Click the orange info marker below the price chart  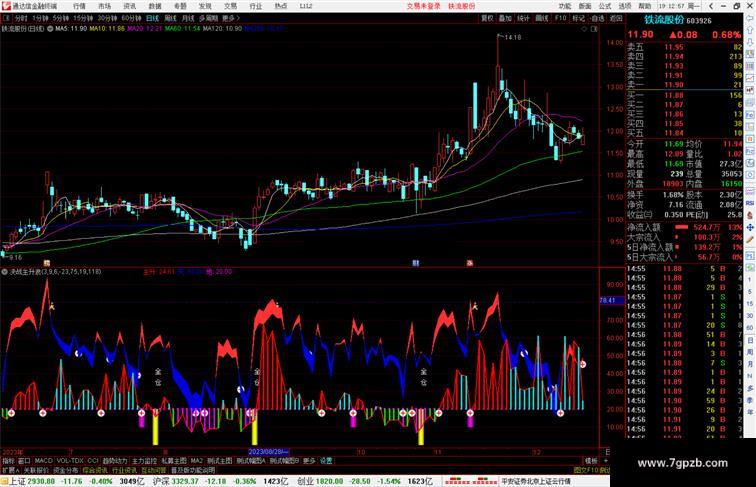coord(47,263)
